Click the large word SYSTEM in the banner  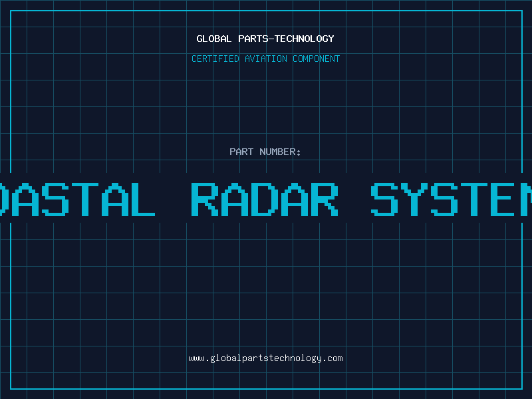pyautogui.click(x=452, y=199)
